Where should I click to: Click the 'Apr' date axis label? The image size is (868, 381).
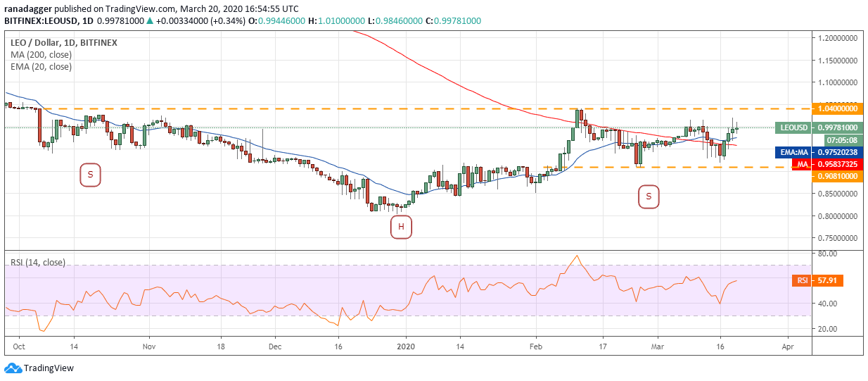[x=788, y=347]
